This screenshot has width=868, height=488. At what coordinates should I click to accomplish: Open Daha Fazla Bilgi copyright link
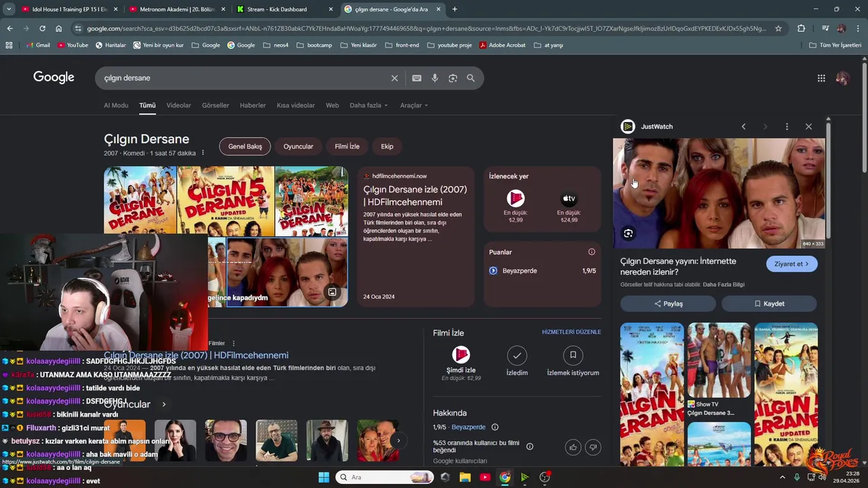coord(724,285)
